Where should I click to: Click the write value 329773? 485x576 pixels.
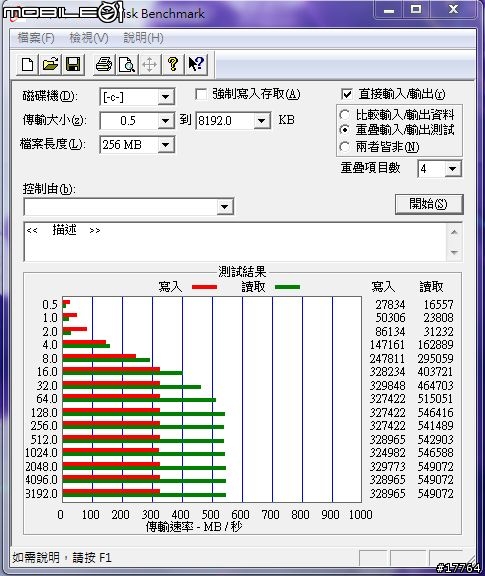(x=387, y=467)
